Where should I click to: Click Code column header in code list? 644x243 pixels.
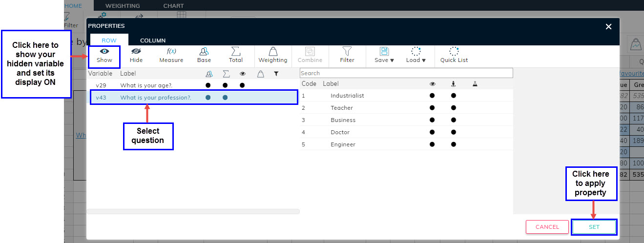[309, 84]
